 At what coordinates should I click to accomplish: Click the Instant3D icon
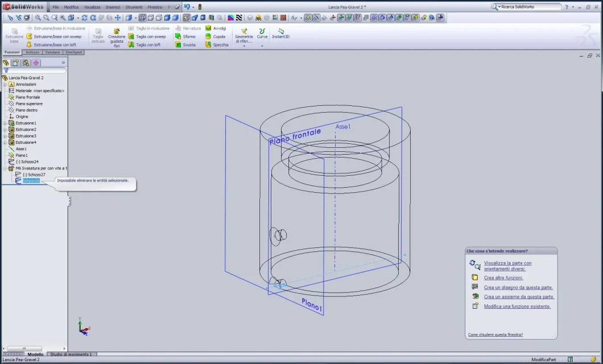coord(280,34)
